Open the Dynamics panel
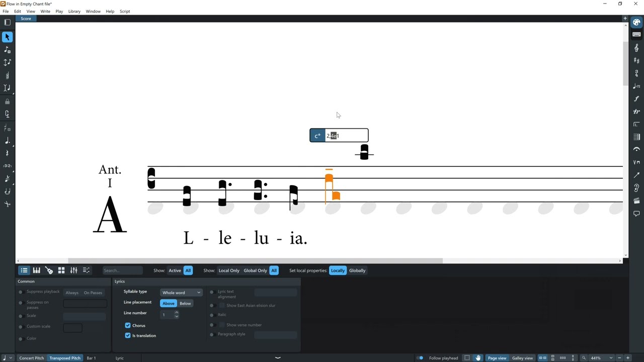Viewport: 644px width, 362px height. pos(636,99)
